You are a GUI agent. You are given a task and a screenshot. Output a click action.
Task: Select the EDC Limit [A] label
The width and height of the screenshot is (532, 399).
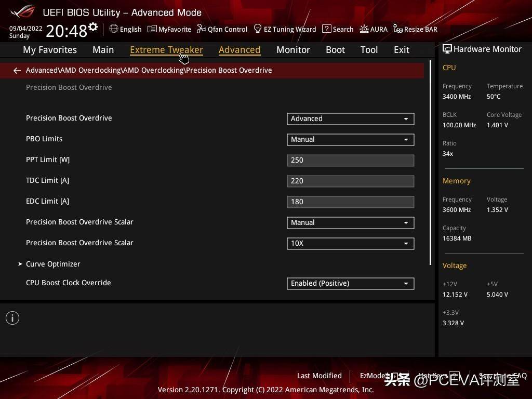47,201
